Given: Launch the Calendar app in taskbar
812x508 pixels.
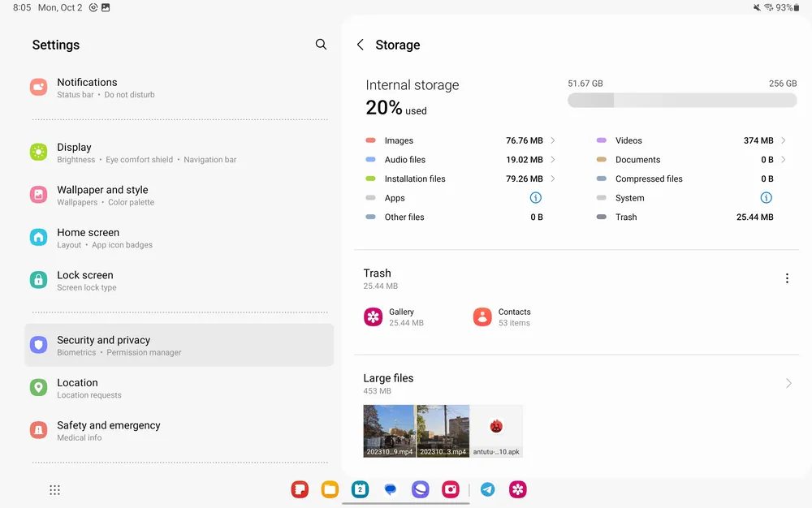Looking at the screenshot, I should point(360,489).
